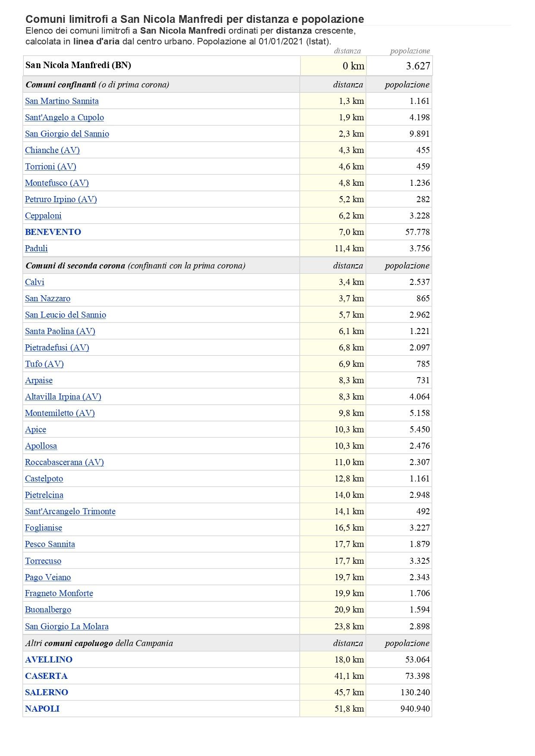Open the BENEVENTO link
The image size is (535, 756).
click(x=53, y=232)
